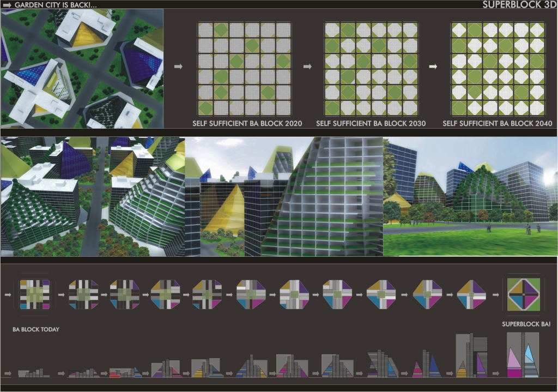
Task: Click the white arrow before the 2040 grid
Action: pos(433,67)
